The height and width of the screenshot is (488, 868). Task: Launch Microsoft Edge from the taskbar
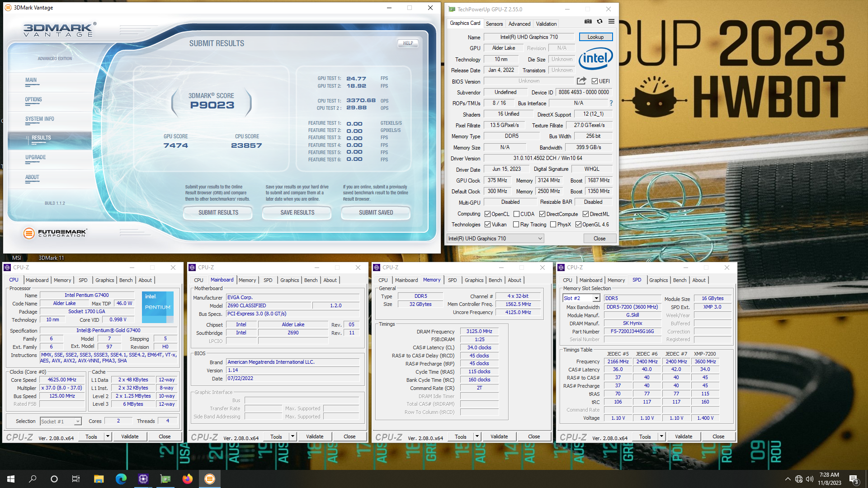(121, 479)
